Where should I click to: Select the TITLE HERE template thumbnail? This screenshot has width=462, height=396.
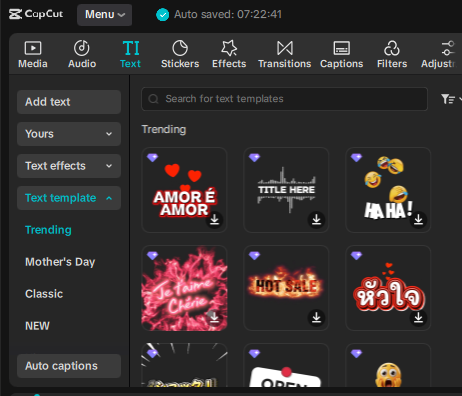pos(286,190)
